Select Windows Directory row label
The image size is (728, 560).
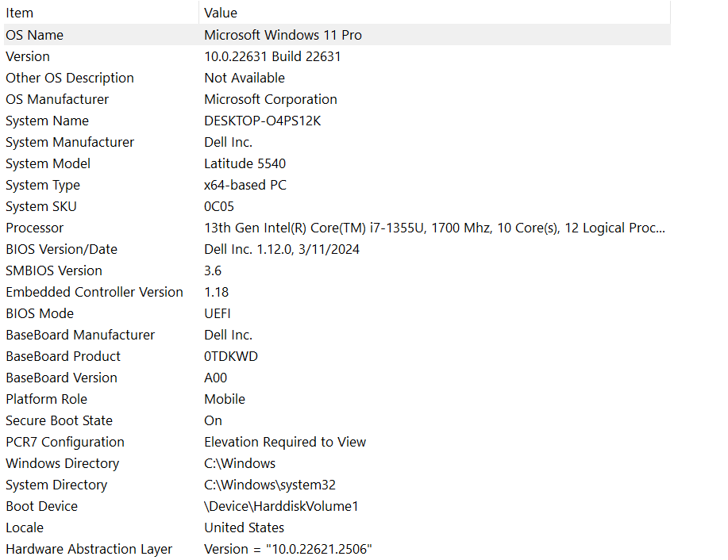tap(62, 463)
